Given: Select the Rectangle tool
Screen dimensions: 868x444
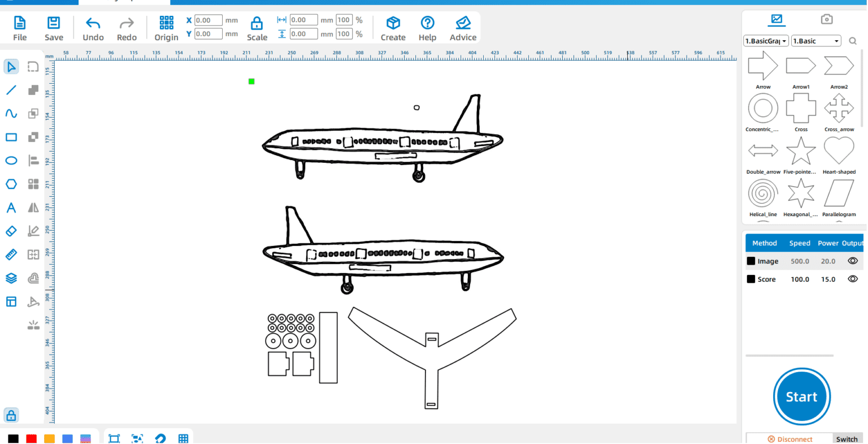Looking at the screenshot, I should [11, 137].
